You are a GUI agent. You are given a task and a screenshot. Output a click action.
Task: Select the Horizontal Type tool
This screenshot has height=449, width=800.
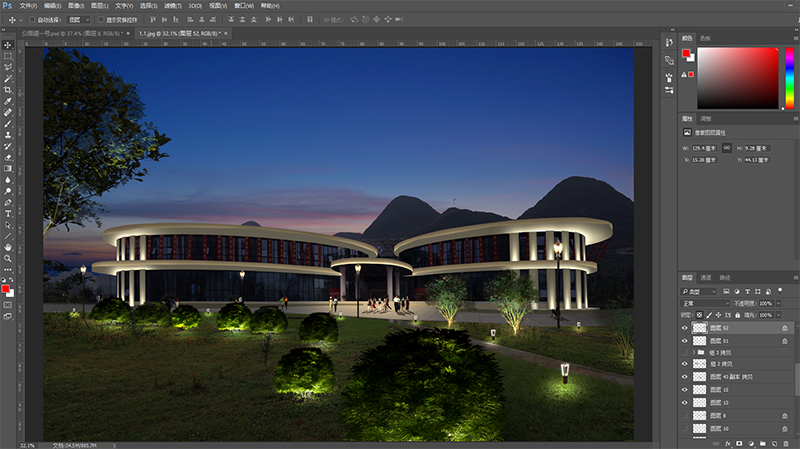coord(8,213)
